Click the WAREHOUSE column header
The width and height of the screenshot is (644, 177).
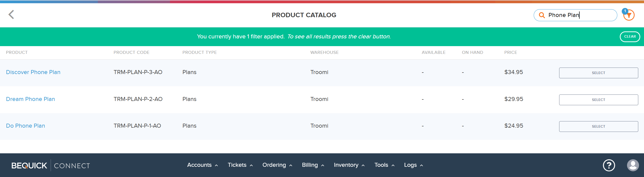point(324,52)
